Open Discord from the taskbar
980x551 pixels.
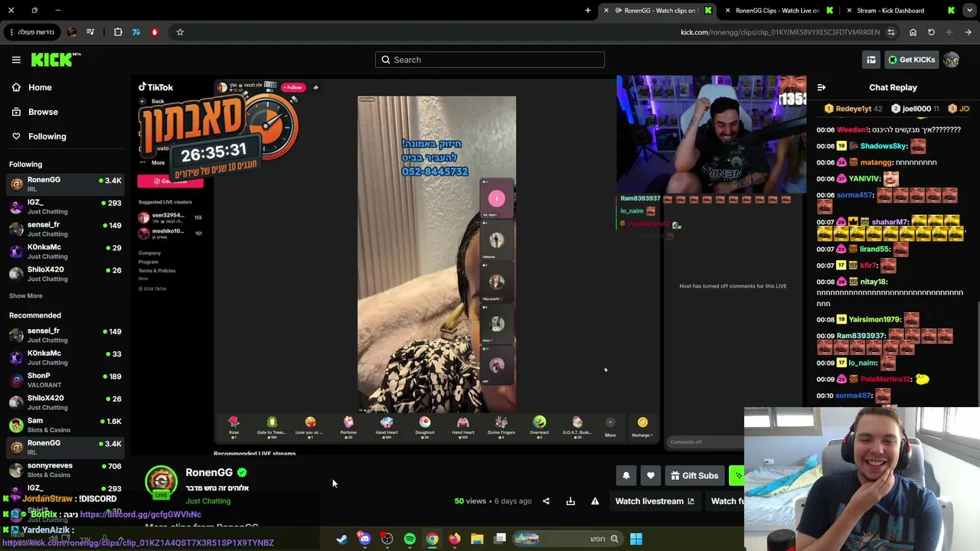364,539
